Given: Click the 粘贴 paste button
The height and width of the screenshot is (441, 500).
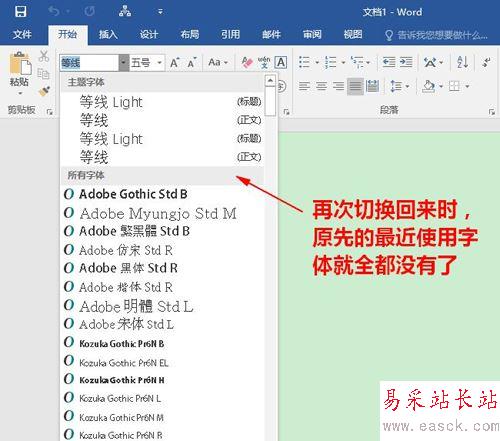Looking at the screenshot, I should pyautogui.click(x=20, y=73).
